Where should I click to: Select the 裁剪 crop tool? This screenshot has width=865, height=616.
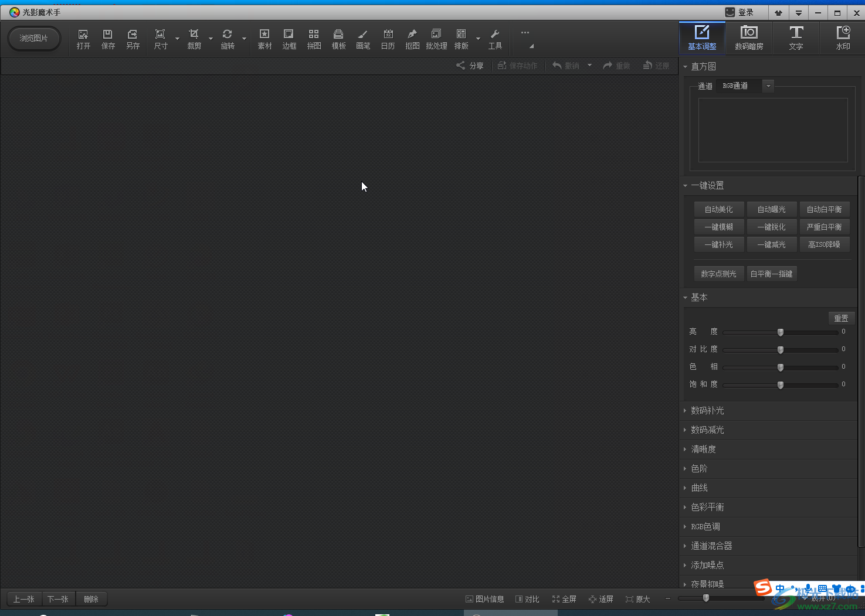(194, 39)
